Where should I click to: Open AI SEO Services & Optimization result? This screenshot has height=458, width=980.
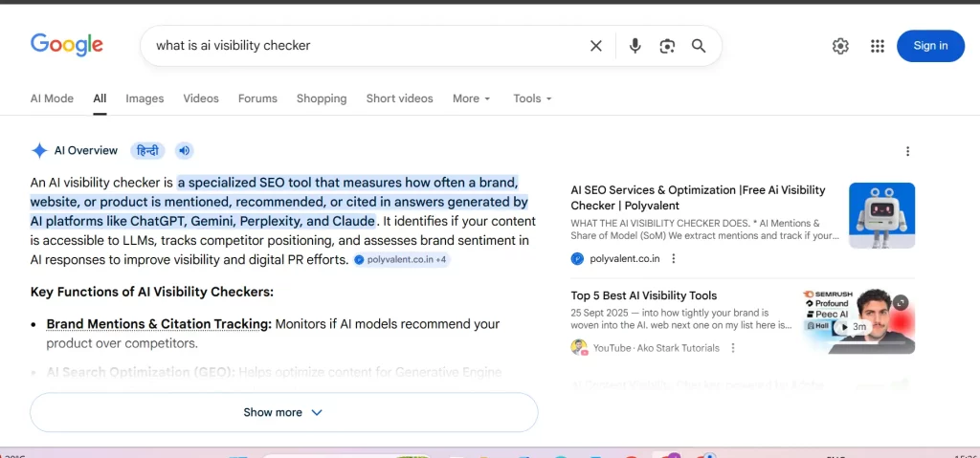(x=698, y=197)
